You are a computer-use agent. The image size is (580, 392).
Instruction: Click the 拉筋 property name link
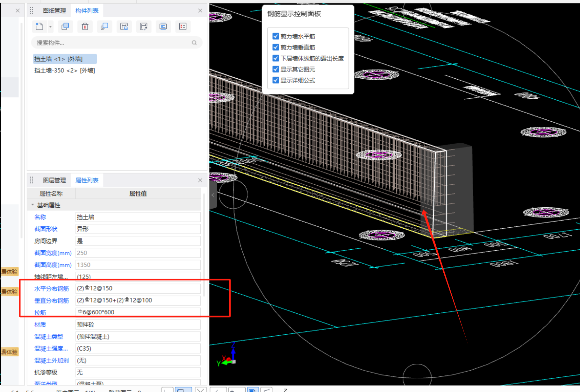(x=40, y=312)
